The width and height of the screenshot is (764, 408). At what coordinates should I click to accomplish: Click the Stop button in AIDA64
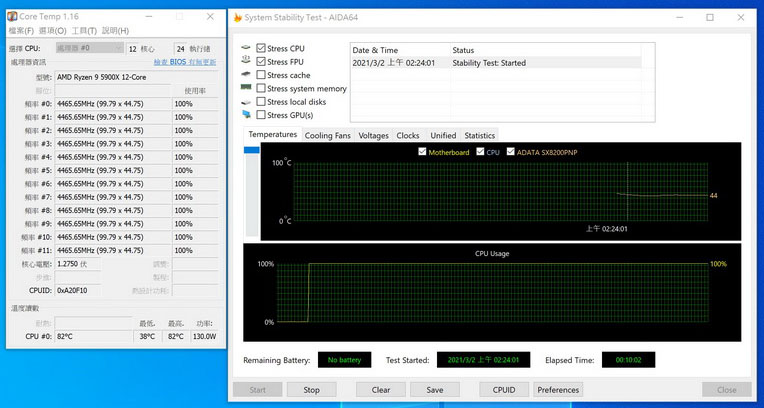coord(311,389)
